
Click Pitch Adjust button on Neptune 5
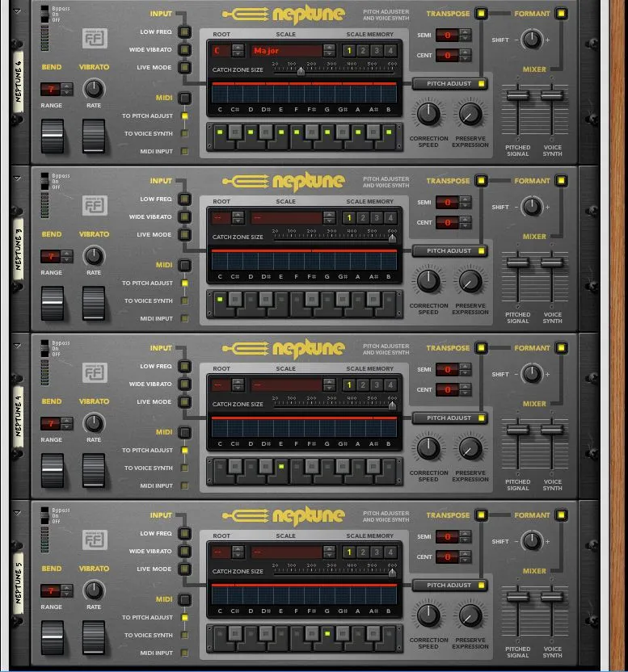[x=449, y=585]
